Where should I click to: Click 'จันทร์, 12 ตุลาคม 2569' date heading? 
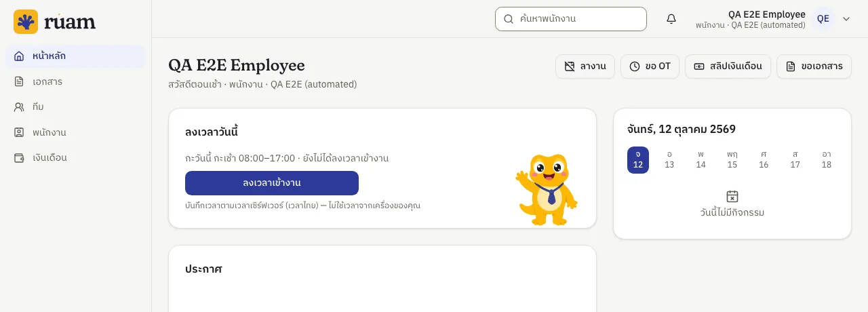(682, 129)
